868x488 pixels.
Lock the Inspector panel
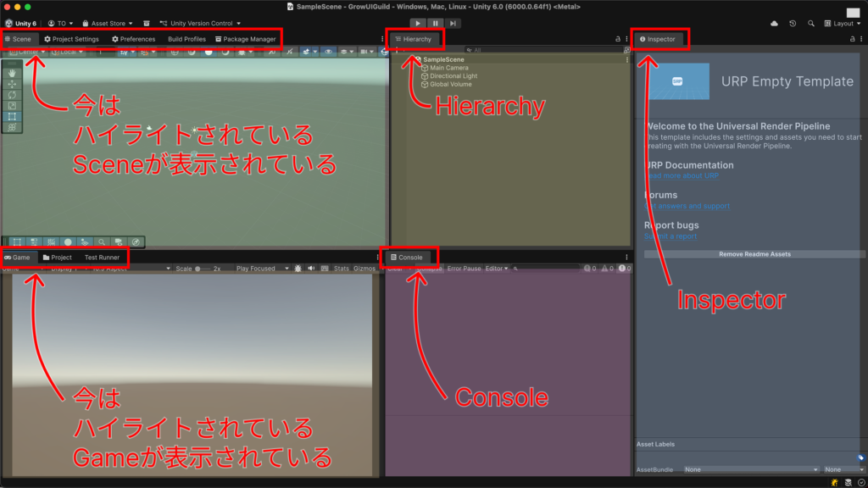pyautogui.click(x=851, y=39)
